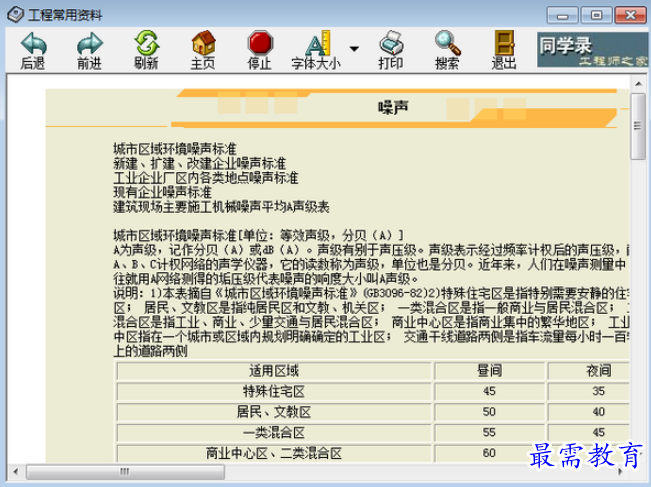This screenshot has height=487, width=651.
Task: Click the 同学录 banner image
Action: 592,50
